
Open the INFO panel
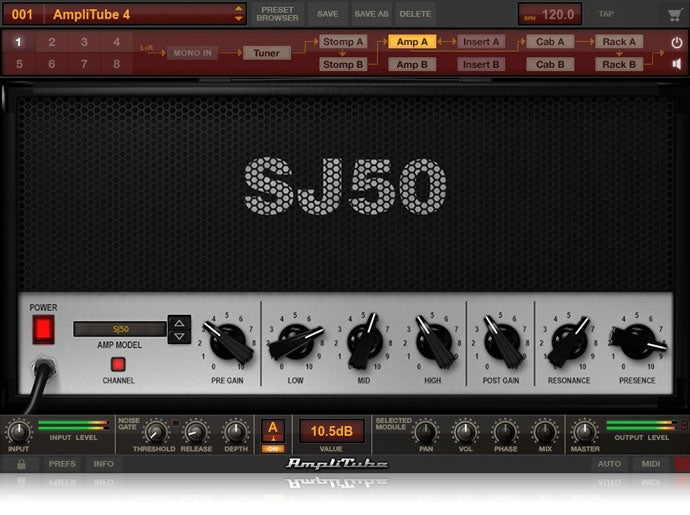[103, 464]
